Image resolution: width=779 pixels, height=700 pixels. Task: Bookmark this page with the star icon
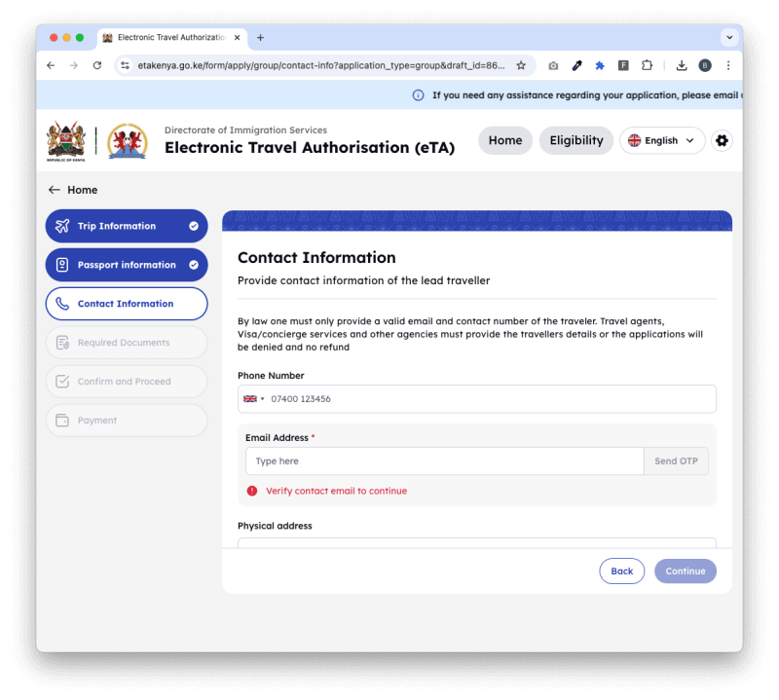tap(521, 65)
